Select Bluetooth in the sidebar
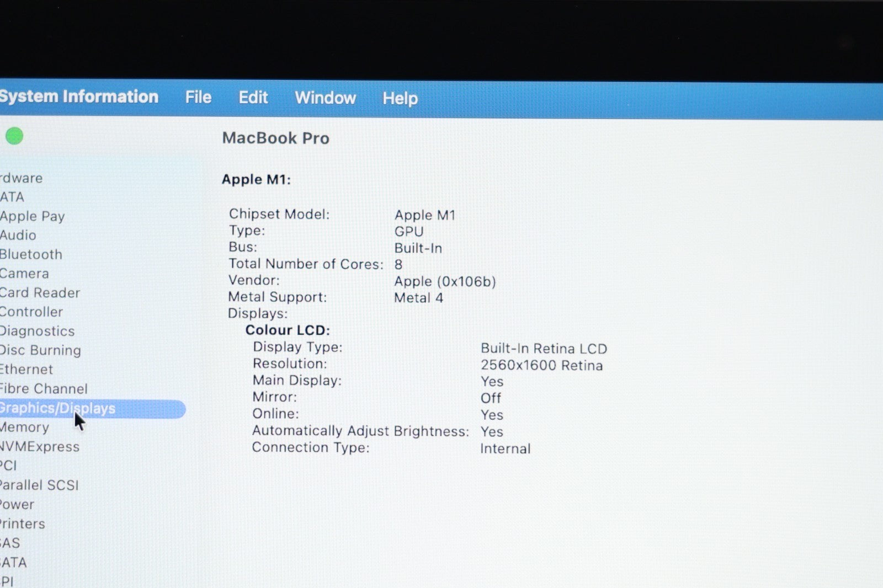 [31, 254]
